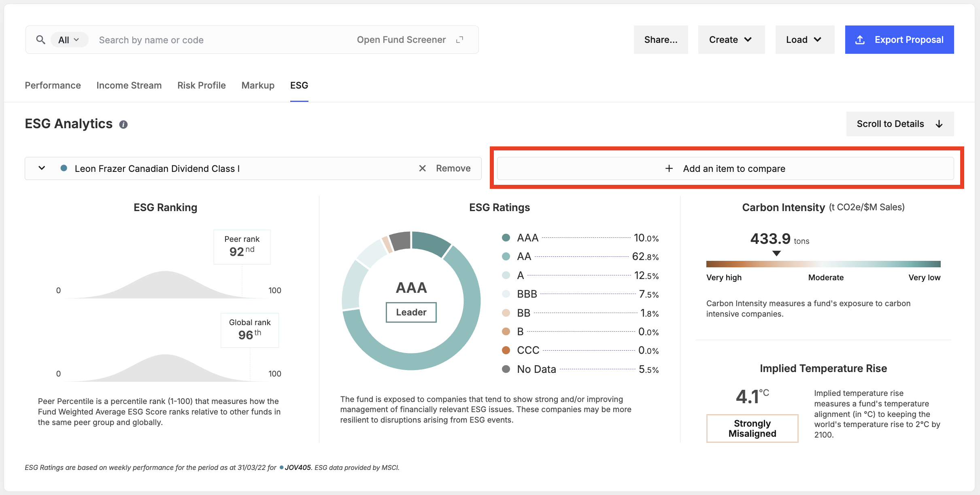Click Export Proposal button

(899, 40)
